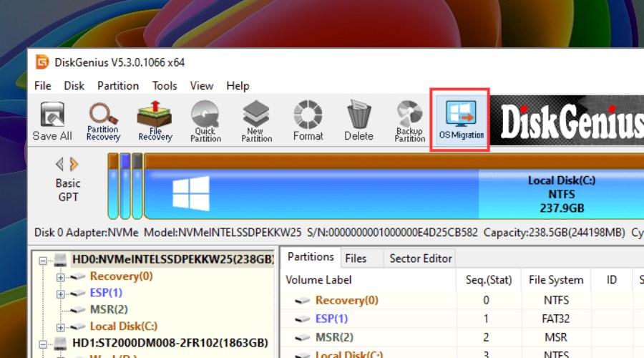Click the Local Disk(C:) partition bar
This screenshot has height=358, width=644.
point(394,186)
